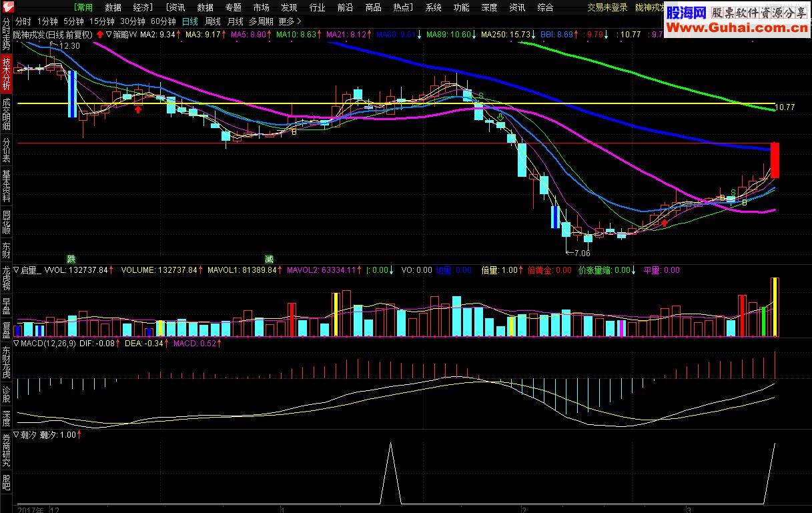The width and height of the screenshot is (812, 513).
Task: Click the DIF: -0.08 MACD value
Action: (97, 344)
